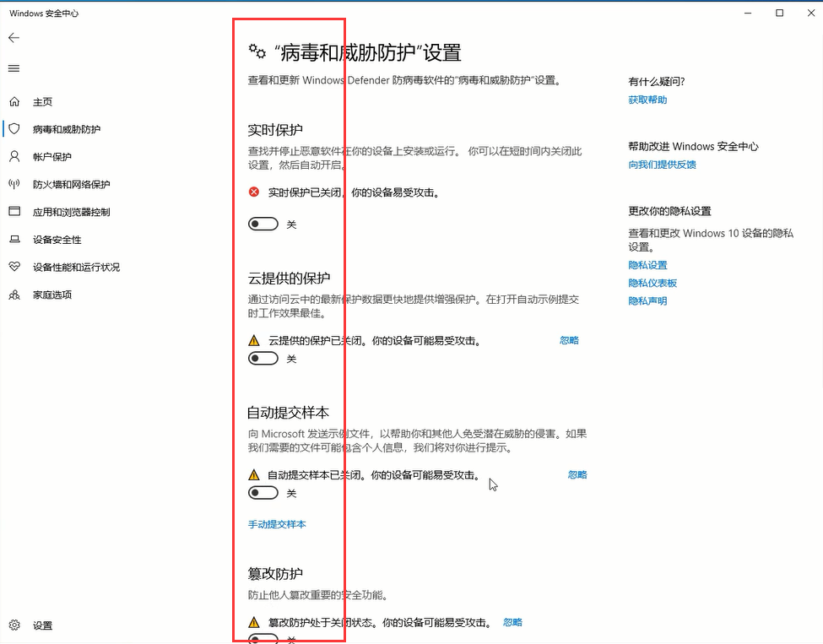Enable the cloud-delivered protection toggle
Screen dimensions: 823x644
pyautogui.click(x=263, y=359)
